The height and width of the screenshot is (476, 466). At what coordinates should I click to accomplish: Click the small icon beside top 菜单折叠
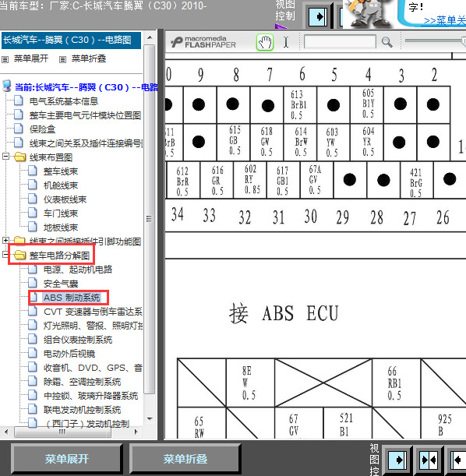click(x=62, y=59)
